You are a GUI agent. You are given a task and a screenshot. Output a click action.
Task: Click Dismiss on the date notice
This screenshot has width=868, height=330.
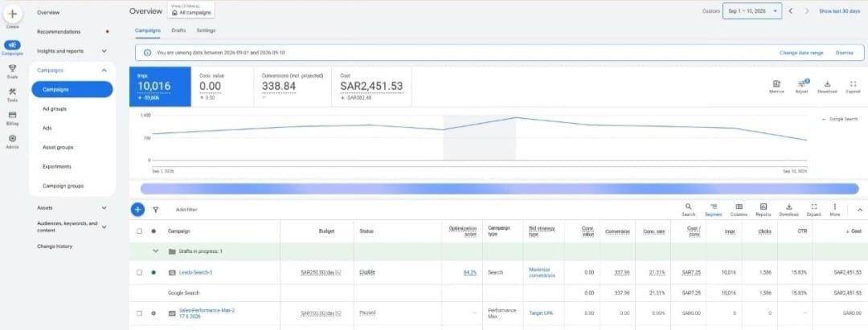click(x=844, y=52)
